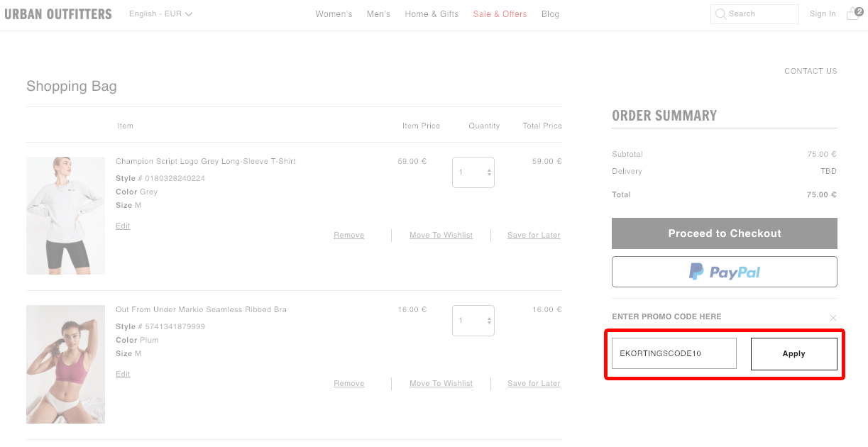
Task: Click the Out From Under Markie Bra title
Action: (201, 309)
